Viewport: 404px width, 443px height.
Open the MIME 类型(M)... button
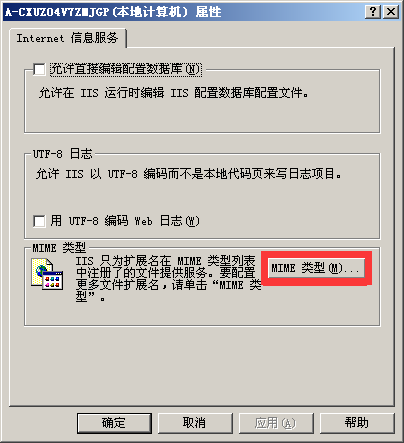316,268
